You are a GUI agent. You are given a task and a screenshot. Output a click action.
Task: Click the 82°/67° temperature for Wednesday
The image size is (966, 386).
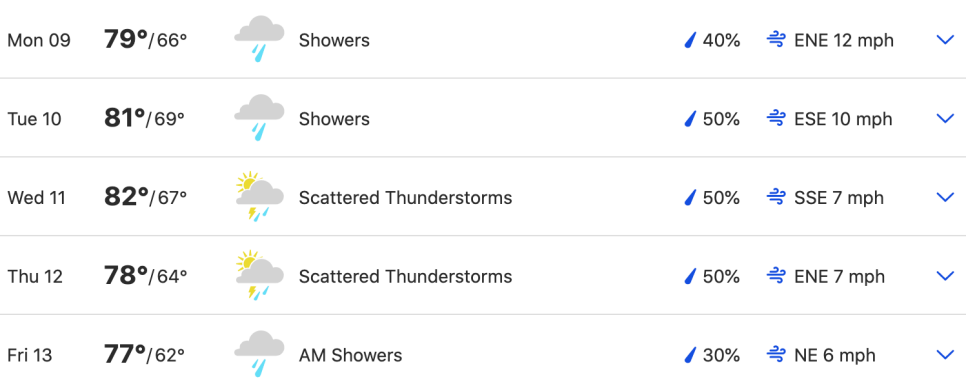[145, 197]
